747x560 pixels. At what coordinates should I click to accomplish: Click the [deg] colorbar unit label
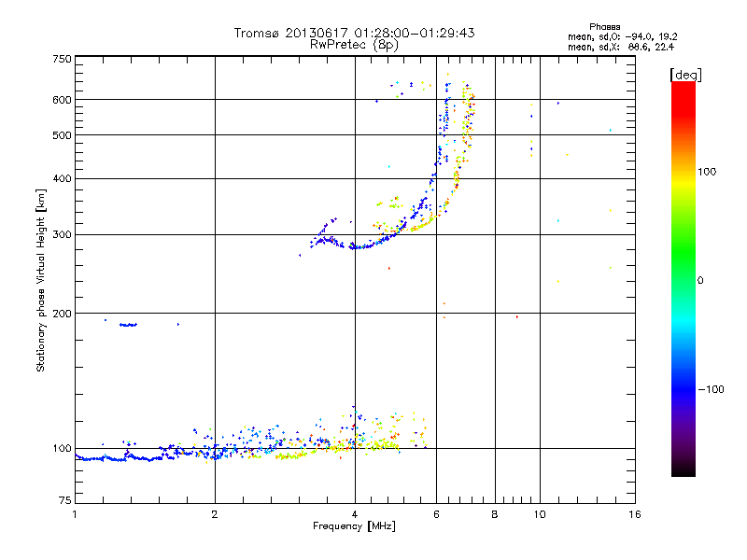click(x=685, y=75)
